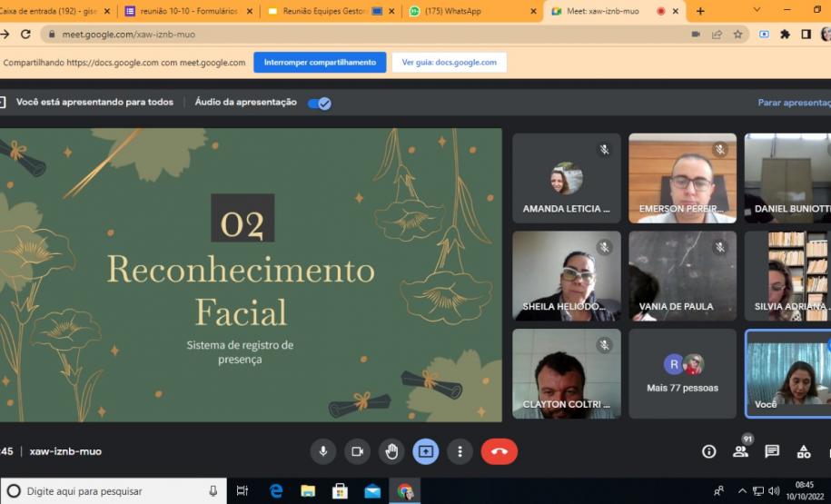This screenshot has height=504, width=831.
Task: Open meeting details info icon
Action: (x=709, y=451)
